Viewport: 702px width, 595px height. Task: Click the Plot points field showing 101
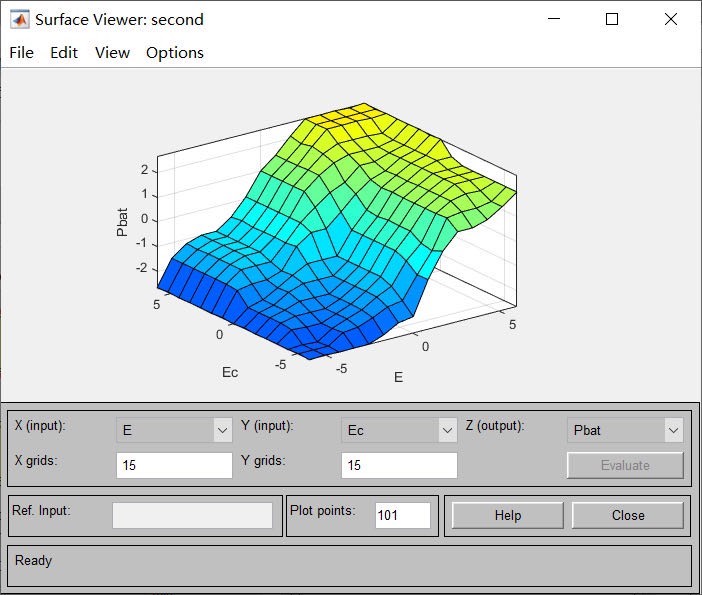point(402,515)
